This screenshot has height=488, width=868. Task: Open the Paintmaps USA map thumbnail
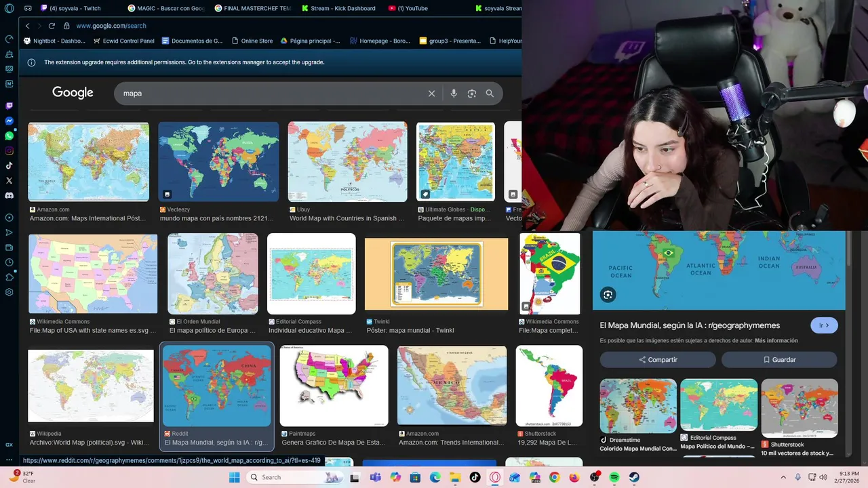point(334,386)
